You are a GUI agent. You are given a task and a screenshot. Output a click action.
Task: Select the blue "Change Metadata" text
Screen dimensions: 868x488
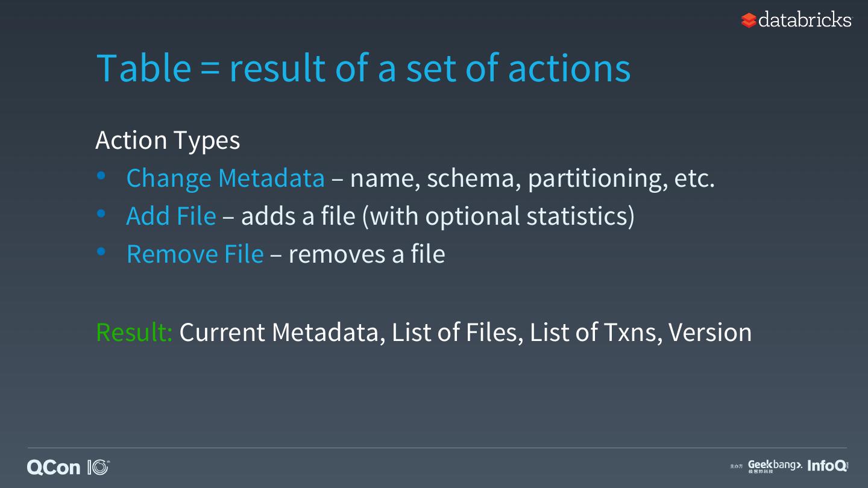[x=225, y=178]
